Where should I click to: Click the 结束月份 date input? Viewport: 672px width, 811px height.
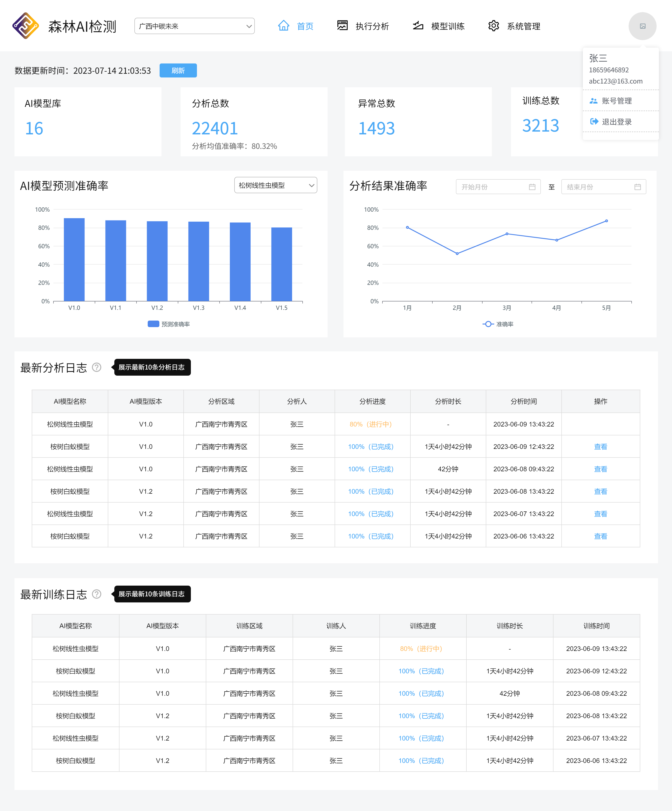pyautogui.click(x=603, y=187)
